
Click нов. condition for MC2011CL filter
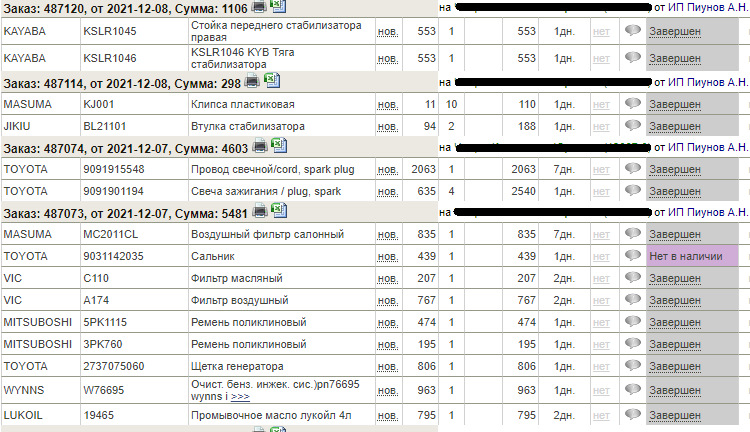coord(387,234)
